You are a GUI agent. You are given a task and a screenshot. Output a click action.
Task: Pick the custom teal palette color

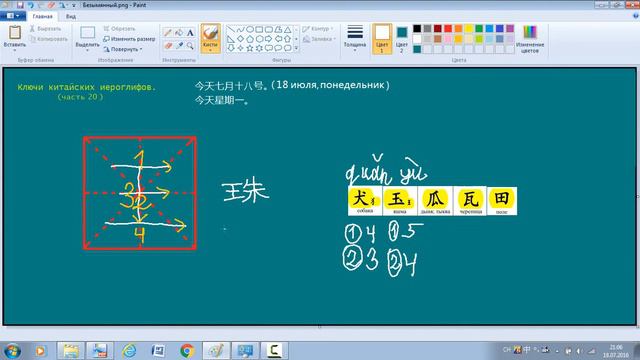(x=417, y=49)
